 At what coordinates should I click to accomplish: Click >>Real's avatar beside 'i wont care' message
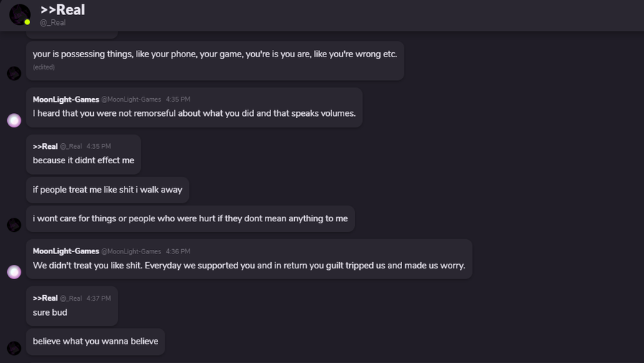pyautogui.click(x=14, y=225)
